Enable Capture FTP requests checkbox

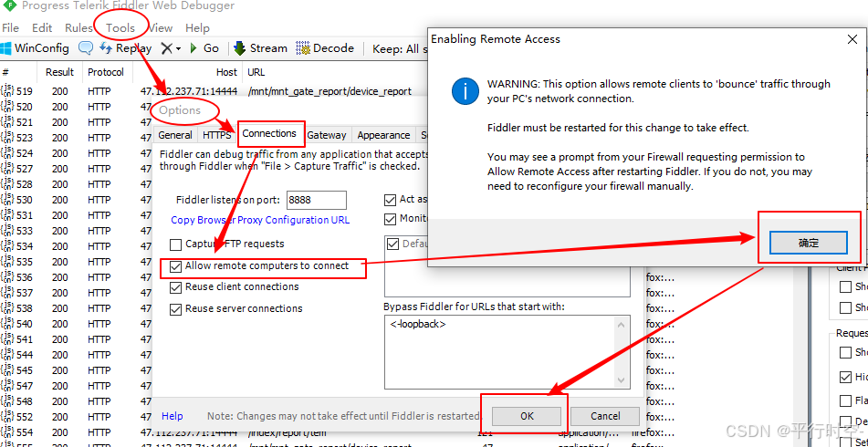[175, 244]
